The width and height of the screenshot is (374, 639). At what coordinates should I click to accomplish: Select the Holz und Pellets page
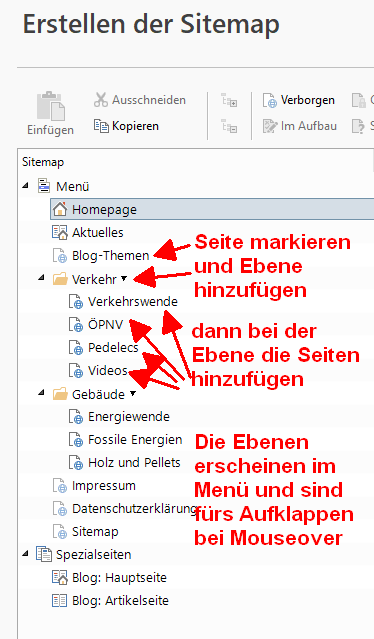pyautogui.click(x=134, y=463)
